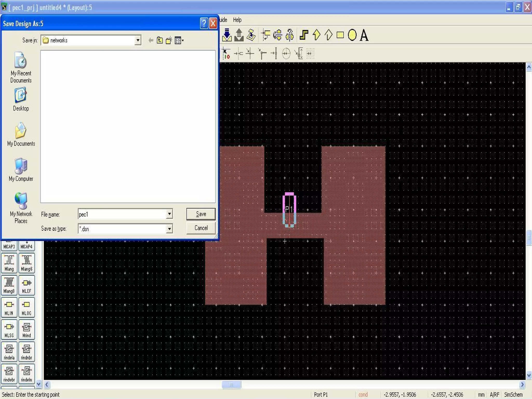Click the Mrind component palette icon
The image size is (532, 399).
coord(26,329)
